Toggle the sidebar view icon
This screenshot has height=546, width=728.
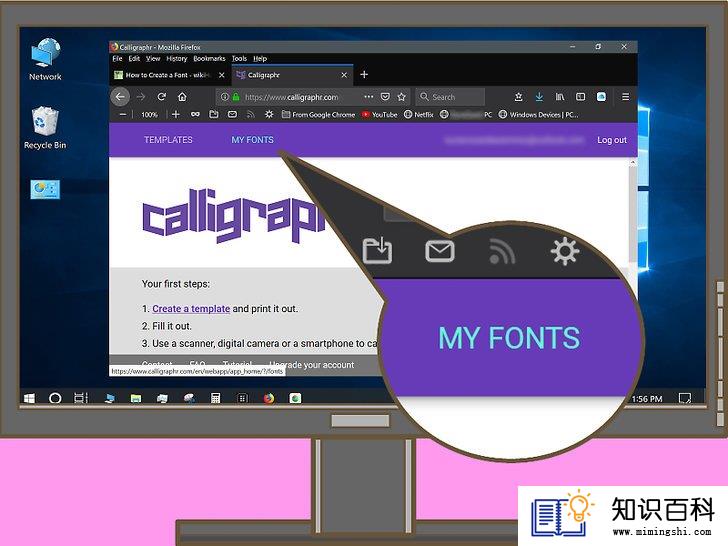click(x=580, y=97)
